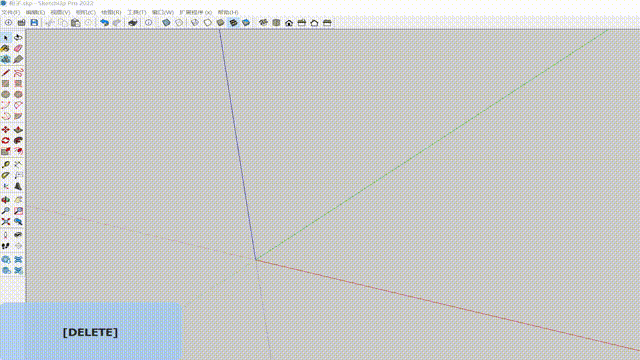Toggle X-ray face style
The image size is (640, 360).
coord(166,23)
